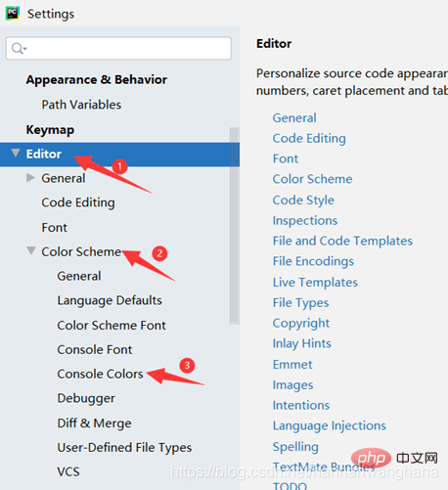
Task: Collapse the Color Scheme tree arrow
Action: click(31, 250)
